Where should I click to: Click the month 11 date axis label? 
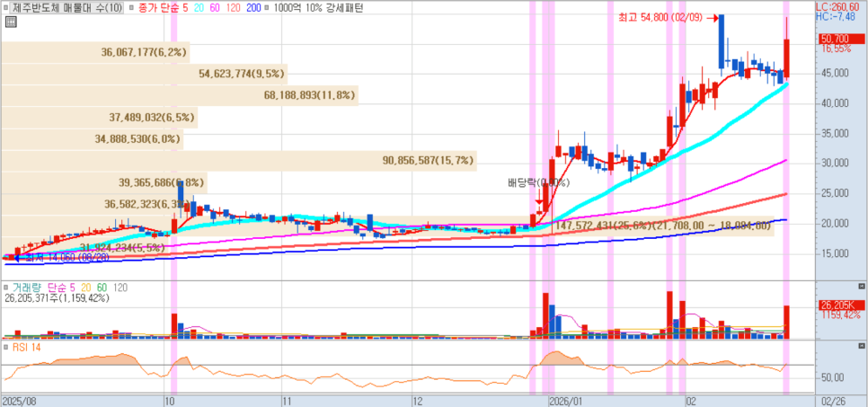tap(287, 401)
